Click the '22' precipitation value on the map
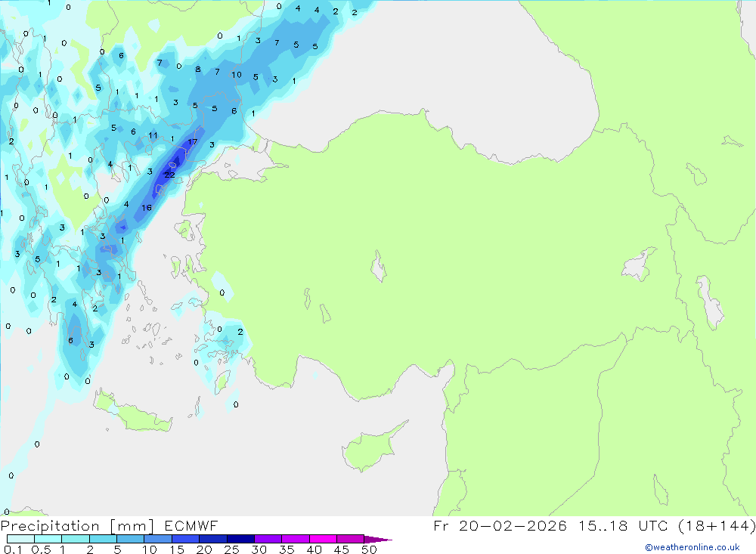The image size is (756, 554). (169, 175)
